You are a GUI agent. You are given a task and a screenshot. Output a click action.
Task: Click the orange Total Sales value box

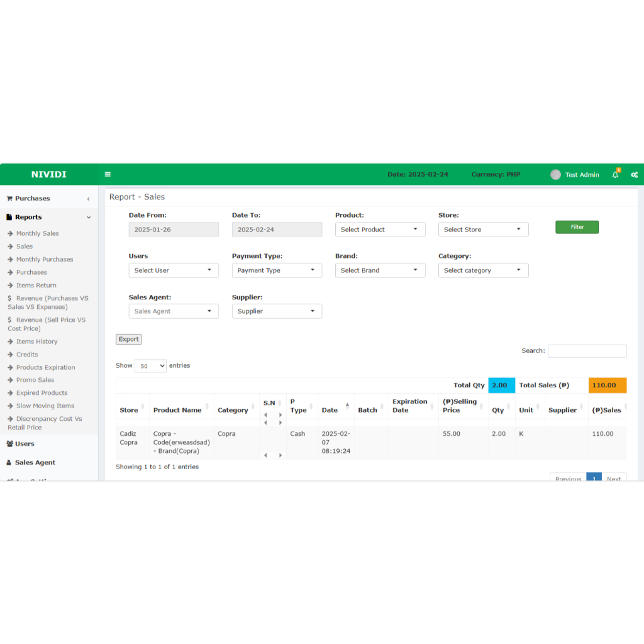point(607,386)
